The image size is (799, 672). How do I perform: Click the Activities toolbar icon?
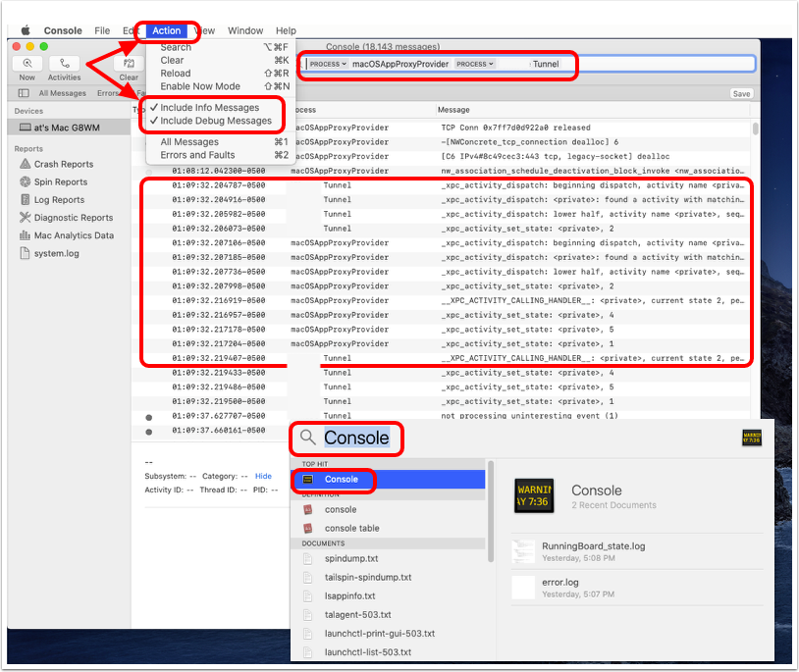[64, 64]
